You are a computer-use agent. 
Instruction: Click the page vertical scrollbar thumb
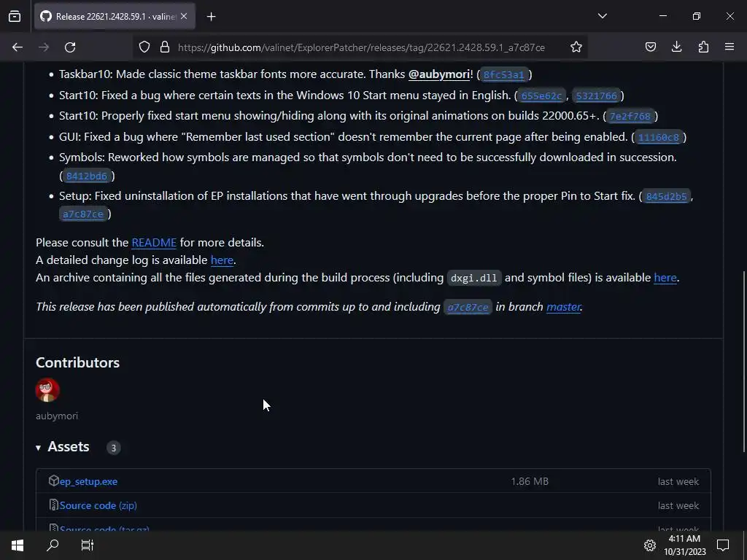click(x=743, y=362)
